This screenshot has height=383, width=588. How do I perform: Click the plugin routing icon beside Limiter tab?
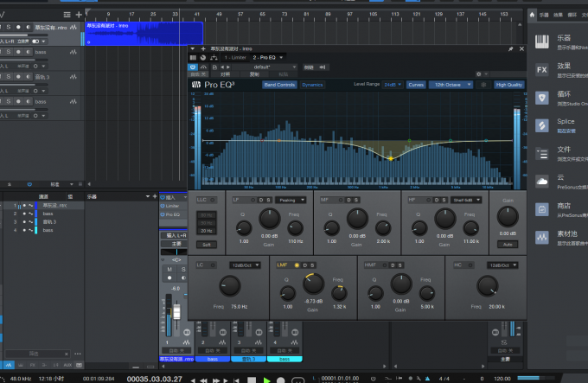[x=214, y=57]
